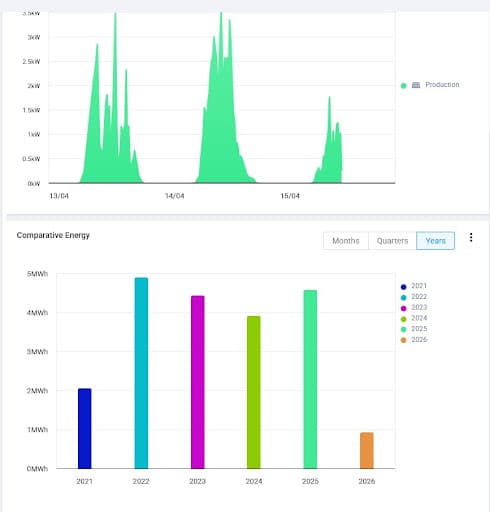Click the 2kW y-axis label

pos(34,86)
